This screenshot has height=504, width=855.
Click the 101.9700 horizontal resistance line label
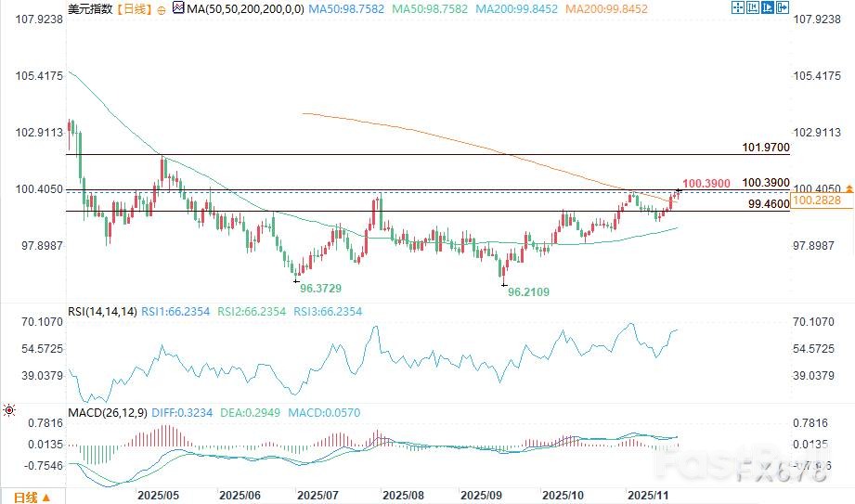coord(766,148)
